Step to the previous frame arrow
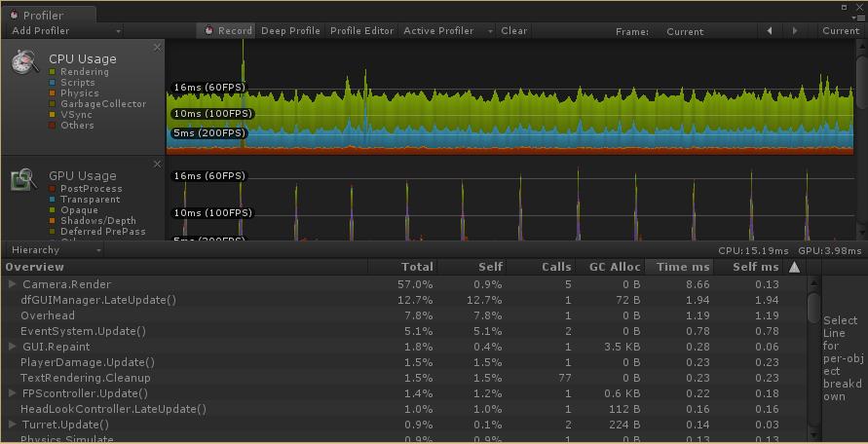 [770, 31]
